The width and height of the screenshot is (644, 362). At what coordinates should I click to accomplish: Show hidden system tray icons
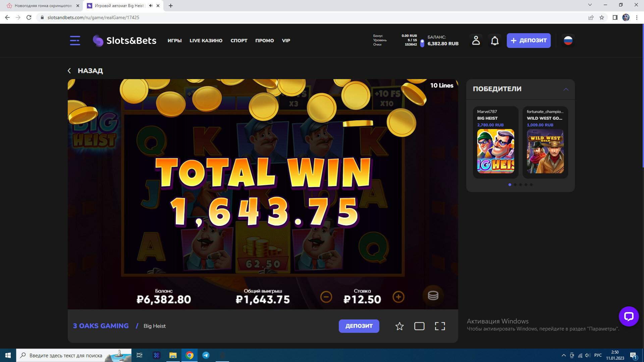[x=563, y=355]
